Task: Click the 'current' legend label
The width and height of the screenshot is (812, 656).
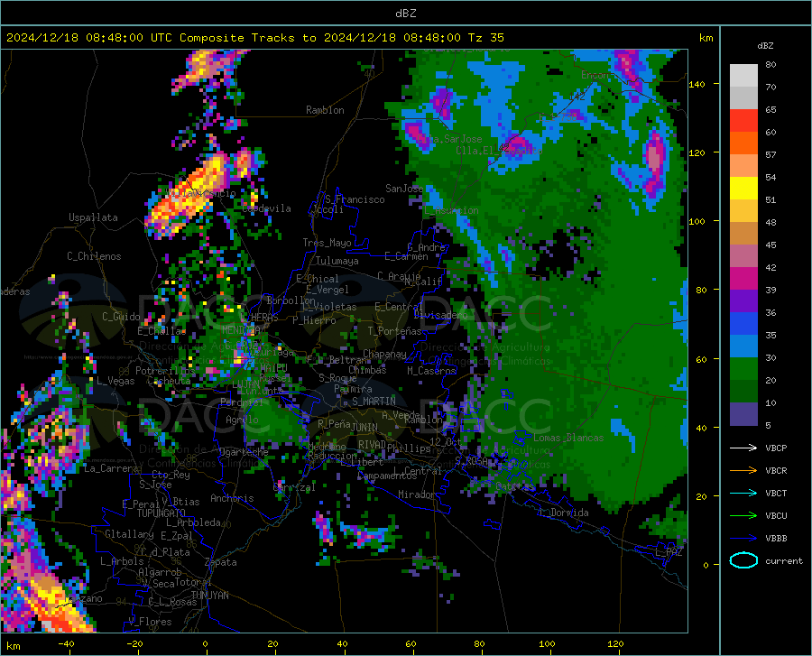Action: click(x=784, y=560)
